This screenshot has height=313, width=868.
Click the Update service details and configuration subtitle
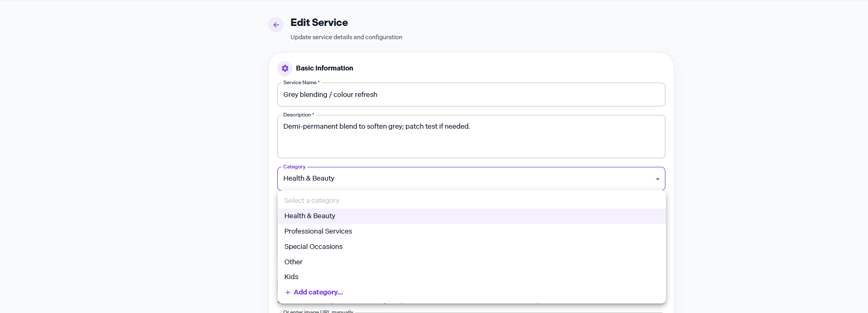pos(346,37)
